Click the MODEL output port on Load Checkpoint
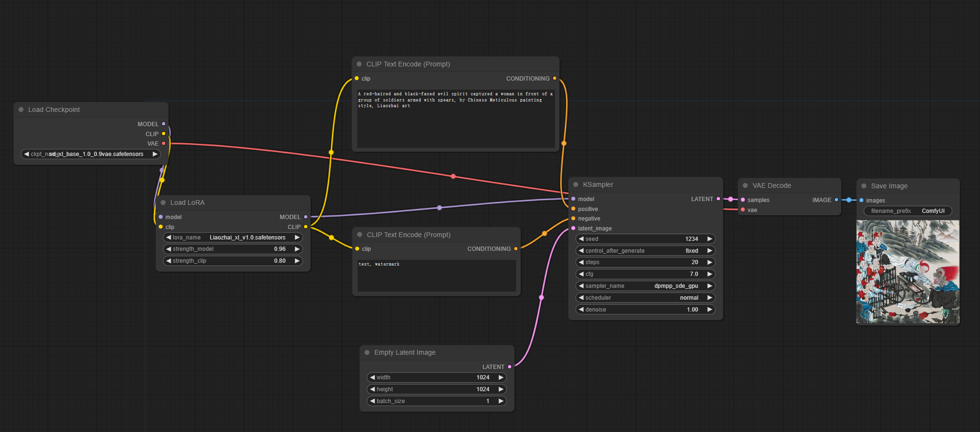 point(163,124)
